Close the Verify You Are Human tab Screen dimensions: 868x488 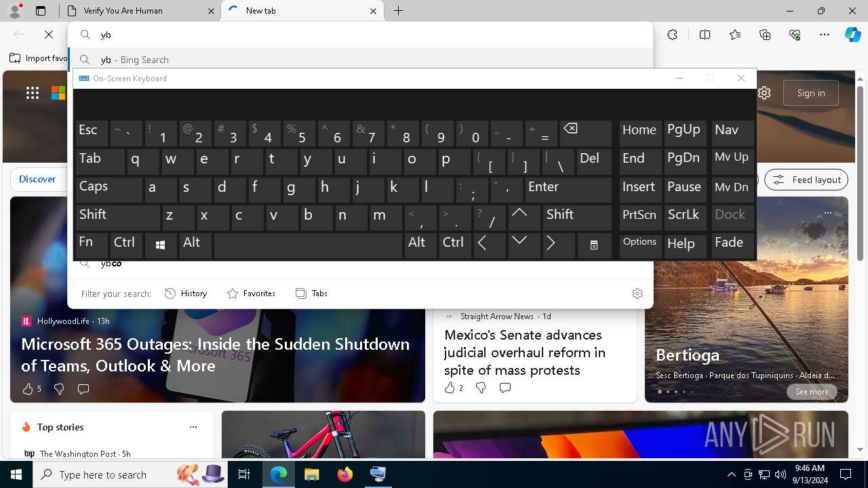(x=211, y=11)
